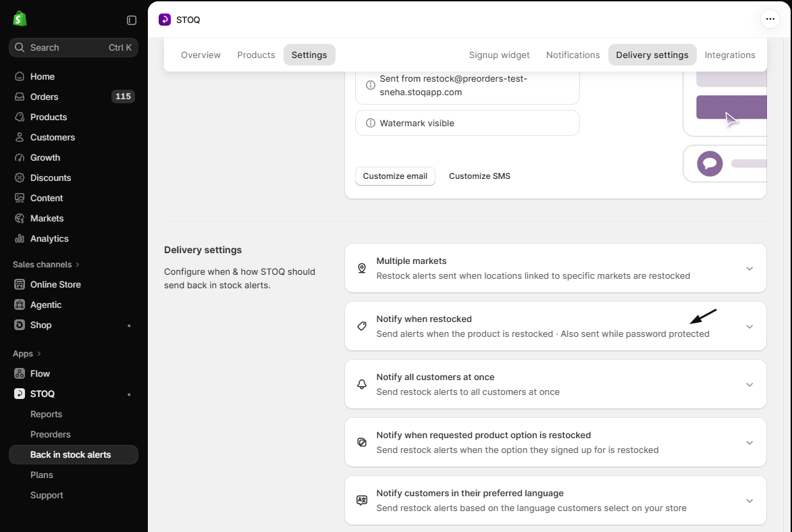Click the Orders 115 count badge
The width and height of the screenshot is (792, 532).
123,97
